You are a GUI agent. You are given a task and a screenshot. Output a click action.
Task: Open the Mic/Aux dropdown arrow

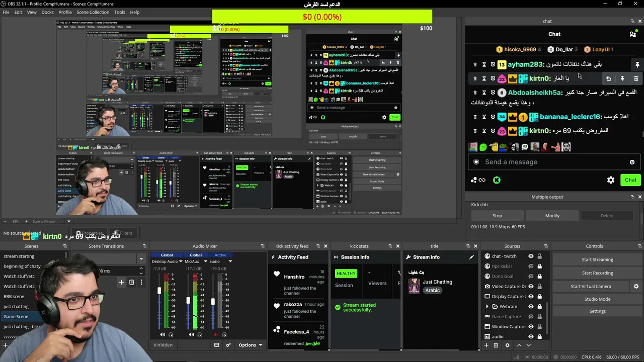(x=205, y=261)
